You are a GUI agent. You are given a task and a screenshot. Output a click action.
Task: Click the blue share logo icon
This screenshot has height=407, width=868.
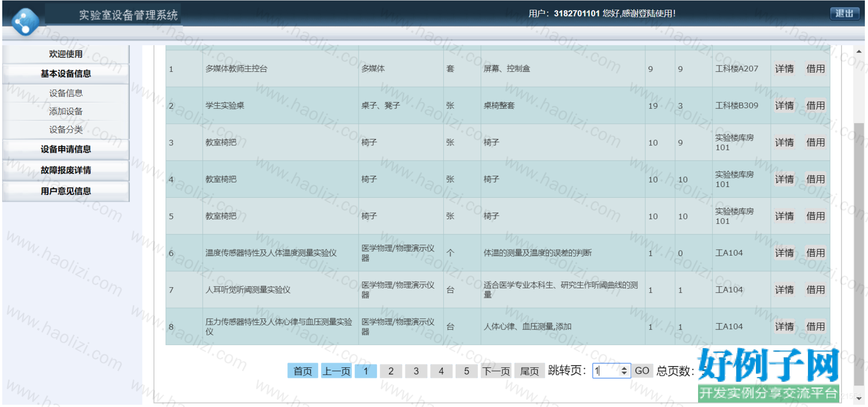(25, 21)
